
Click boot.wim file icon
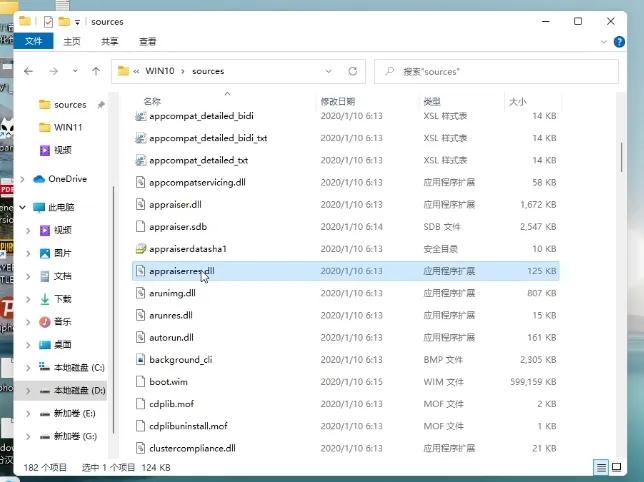pyautogui.click(x=140, y=382)
